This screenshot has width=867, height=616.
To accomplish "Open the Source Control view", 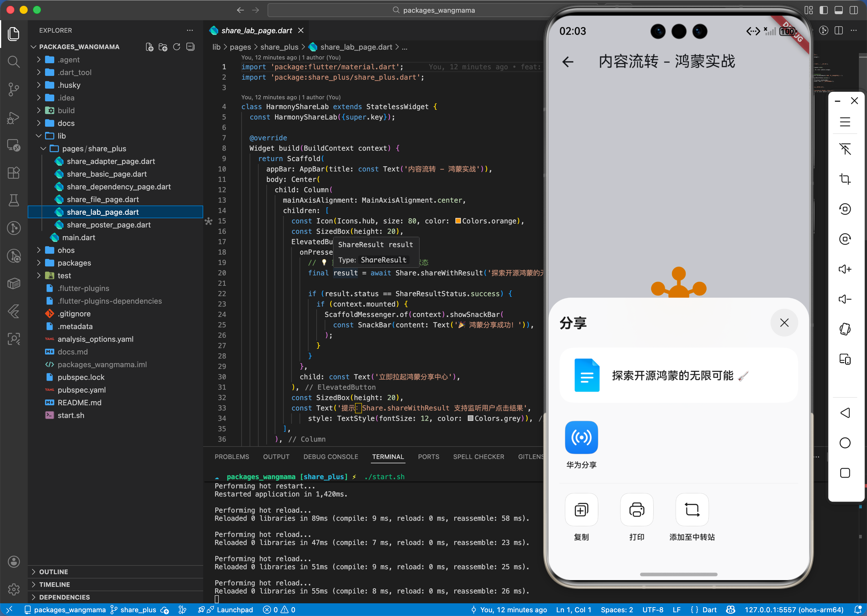I will point(14,89).
